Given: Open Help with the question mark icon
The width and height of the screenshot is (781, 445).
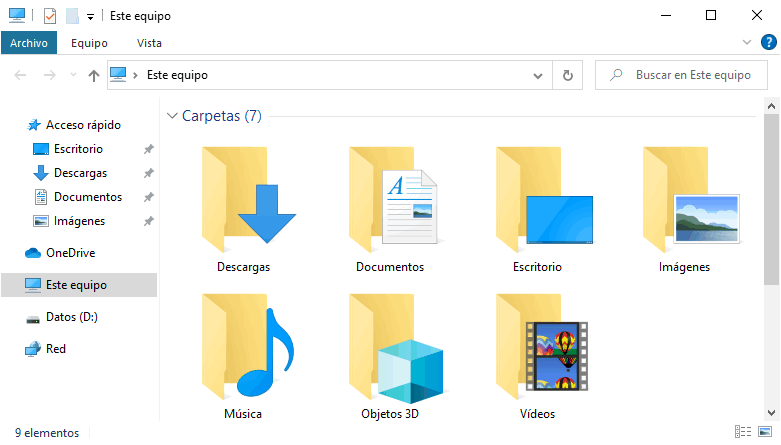Looking at the screenshot, I should pos(769,42).
